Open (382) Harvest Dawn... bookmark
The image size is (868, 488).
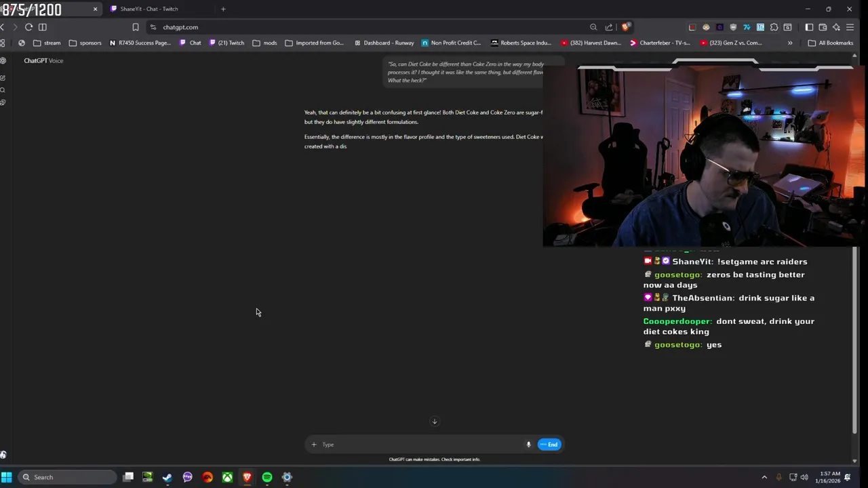point(591,43)
